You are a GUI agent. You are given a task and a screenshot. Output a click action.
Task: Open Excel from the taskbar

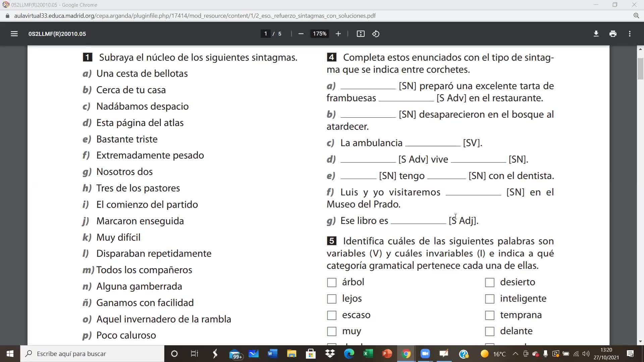coord(368,354)
